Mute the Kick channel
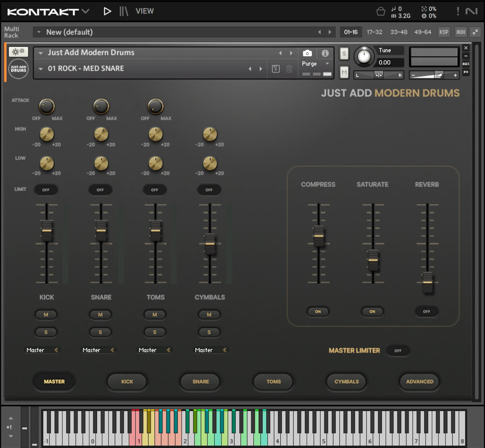485x448 pixels. click(46, 314)
